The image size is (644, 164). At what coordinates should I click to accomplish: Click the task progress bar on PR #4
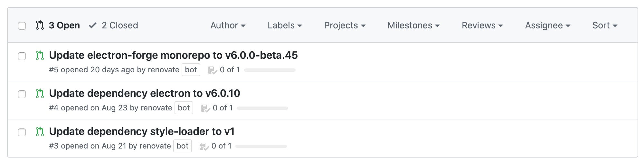(x=262, y=108)
